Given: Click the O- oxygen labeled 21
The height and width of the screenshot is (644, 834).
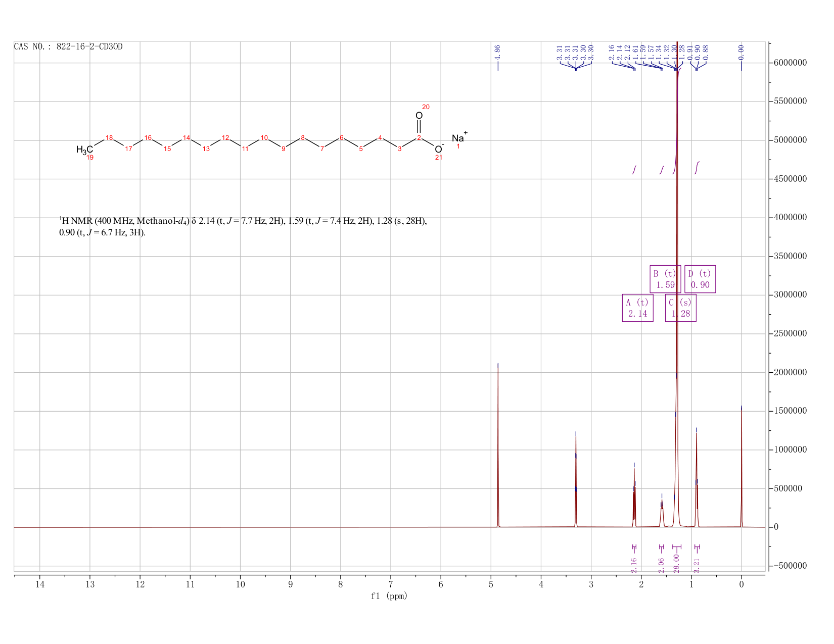Looking at the screenshot, I should tap(439, 149).
